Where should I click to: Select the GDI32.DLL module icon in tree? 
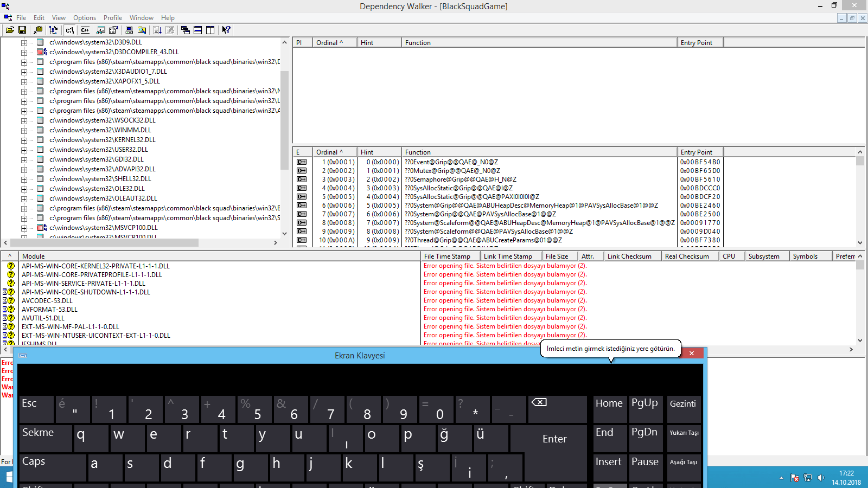(40, 159)
